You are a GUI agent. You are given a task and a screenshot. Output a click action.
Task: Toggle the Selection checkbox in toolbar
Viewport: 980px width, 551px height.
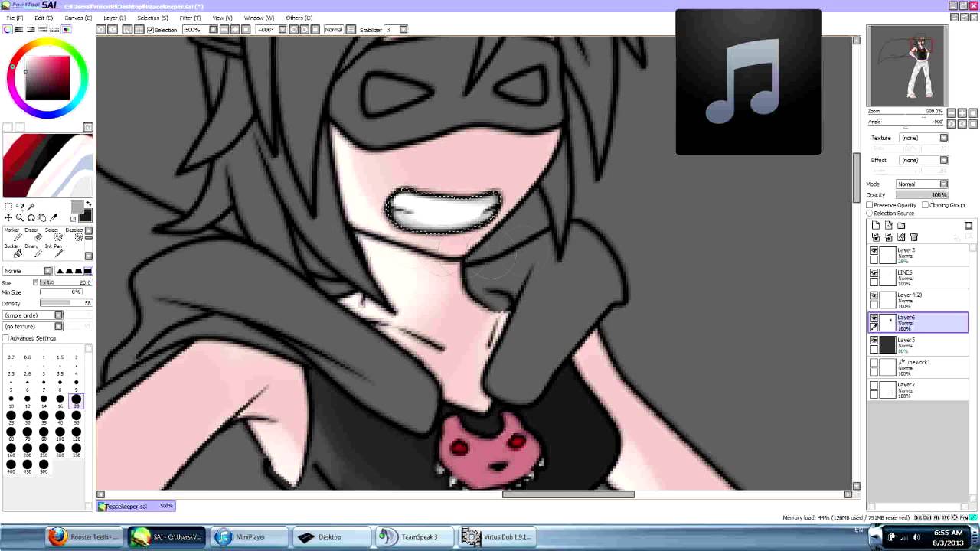pyautogui.click(x=150, y=30)
